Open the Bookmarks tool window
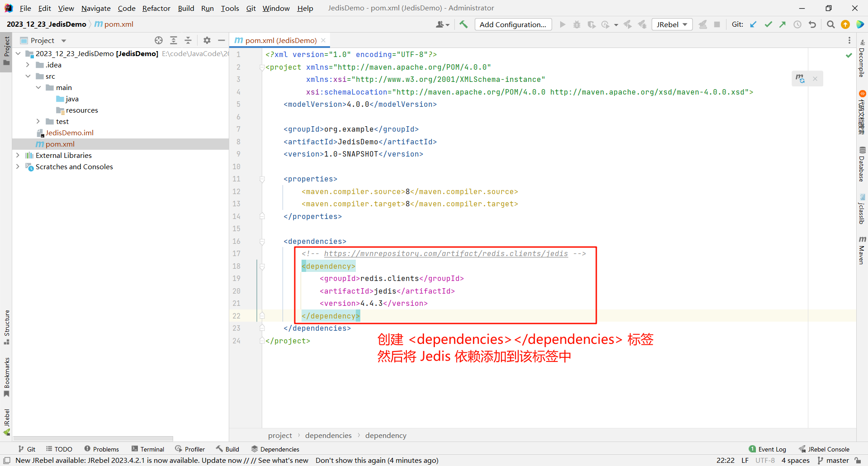 click(x=6, y=377)
